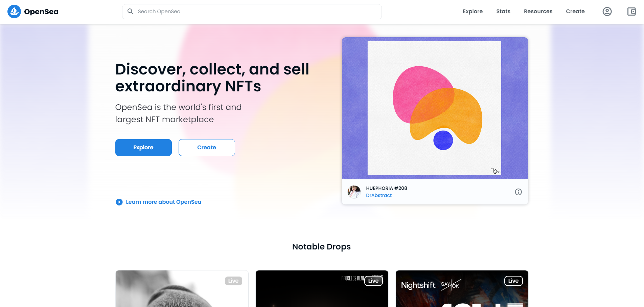Click the world's first and largest subtitle
This screenshot has height=307, width=644.
178,113
